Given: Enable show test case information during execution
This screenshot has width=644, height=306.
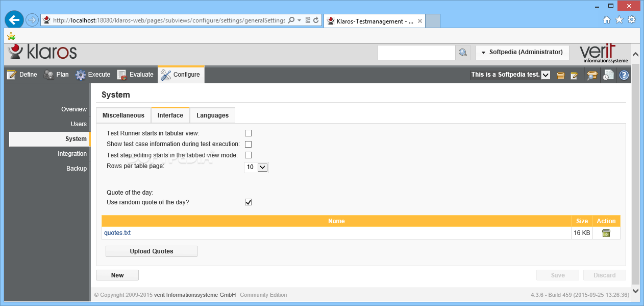Looking at the screenshot, I should [x=248, y=144].
